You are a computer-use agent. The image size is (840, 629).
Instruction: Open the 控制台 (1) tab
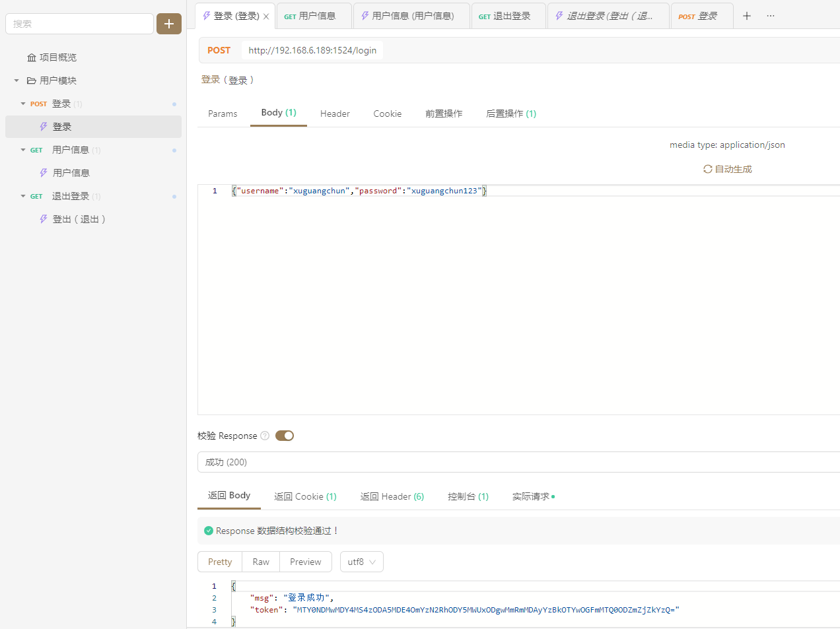point(468,496)
